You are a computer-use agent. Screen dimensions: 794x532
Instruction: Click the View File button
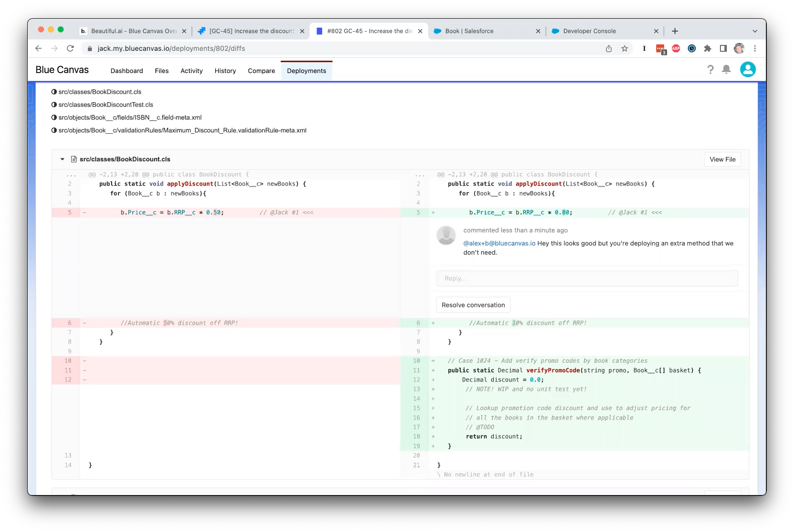[722, 159]
